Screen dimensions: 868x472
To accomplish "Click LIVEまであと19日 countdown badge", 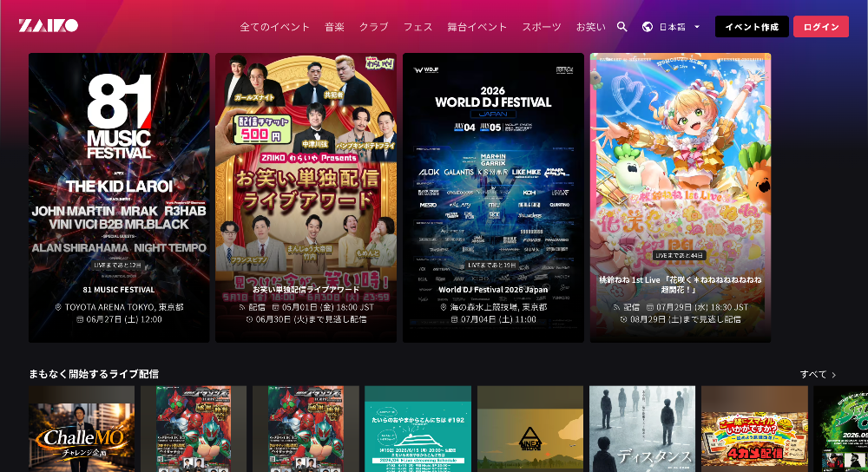I will point(492,265).
